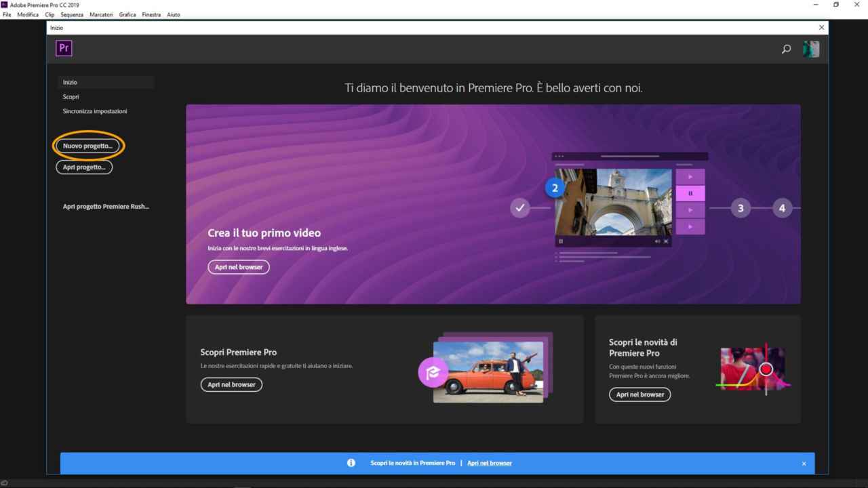This screenshot has height=488, width=868.
Task: Click the color curves thumbnail image
Action: tap(753, 370)
